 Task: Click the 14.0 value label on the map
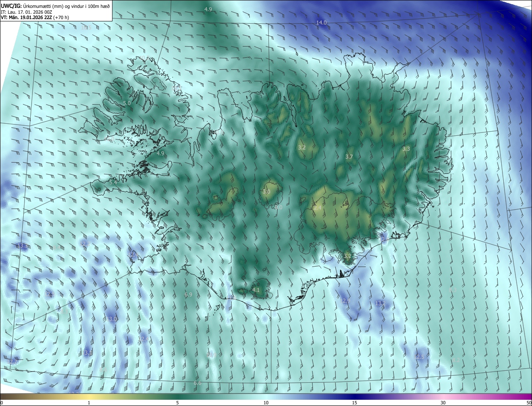click(322, 23)
